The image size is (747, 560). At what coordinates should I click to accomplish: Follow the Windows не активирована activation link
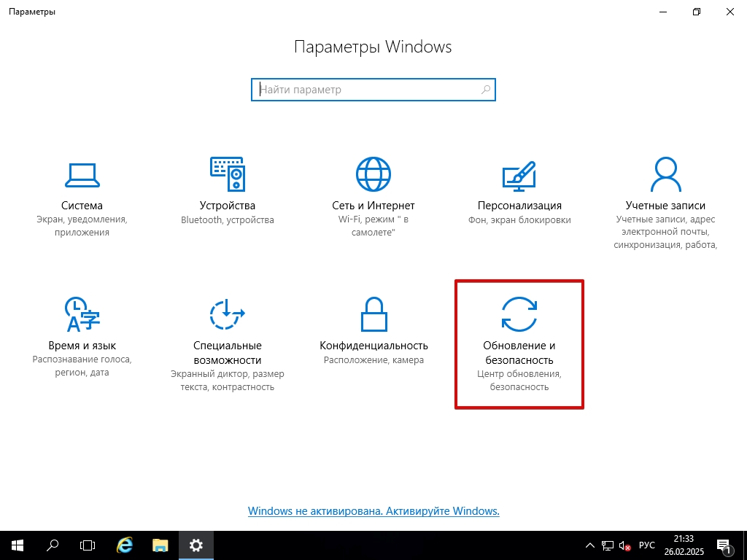coord(373,511)
